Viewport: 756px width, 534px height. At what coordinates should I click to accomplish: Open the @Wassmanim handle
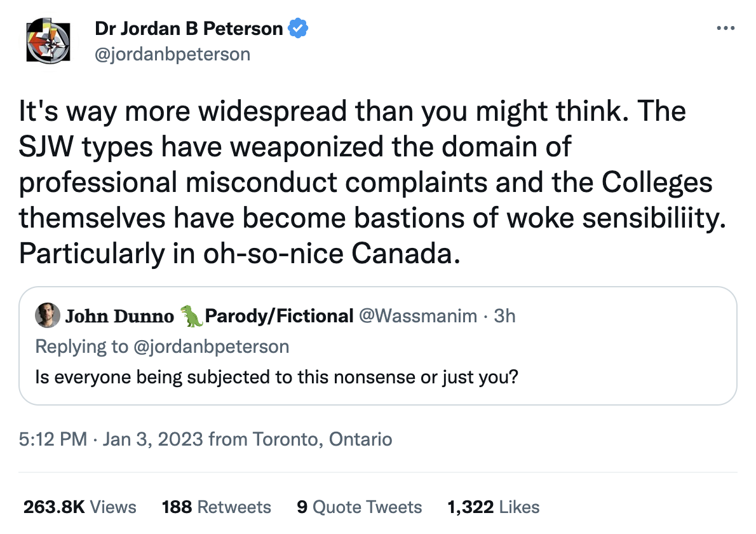pos(418,316)
